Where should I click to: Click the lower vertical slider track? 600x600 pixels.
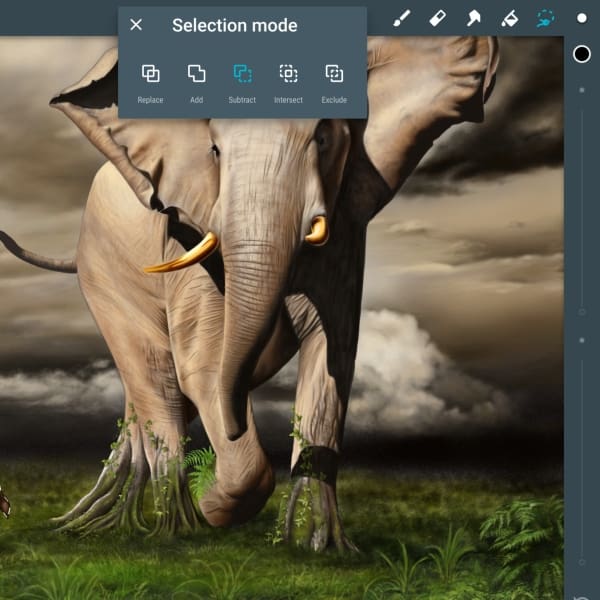pos(582,450)
